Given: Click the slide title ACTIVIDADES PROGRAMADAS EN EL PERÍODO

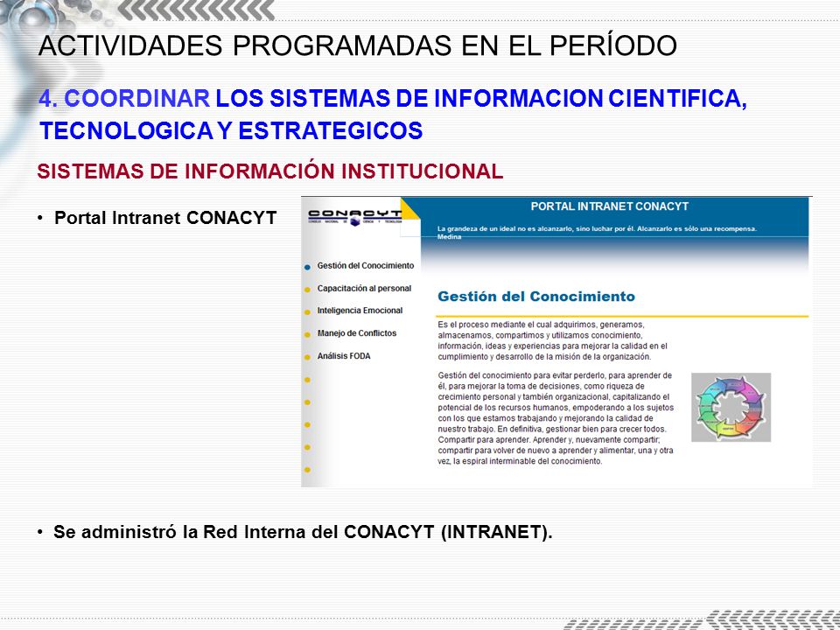Looking at the screenshot, I should [358, 45].
